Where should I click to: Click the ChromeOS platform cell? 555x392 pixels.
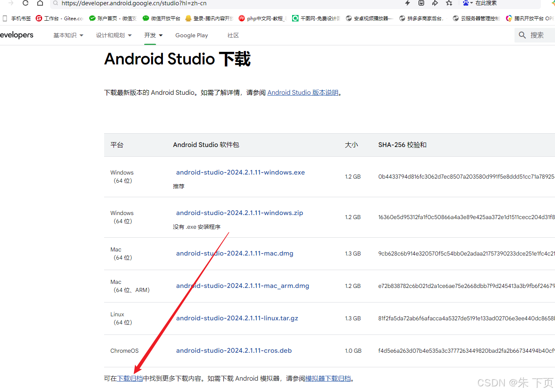point(124,351)
